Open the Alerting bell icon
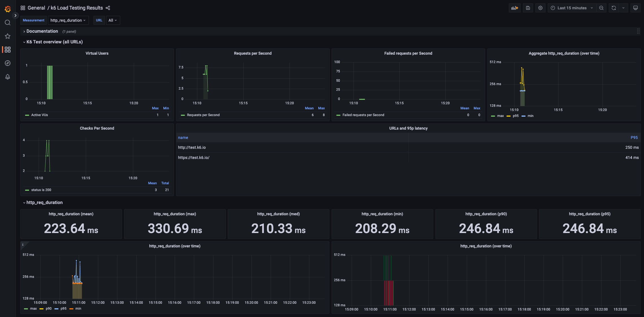The height and width of the screenshot is (317, 644). click(8, 77)
